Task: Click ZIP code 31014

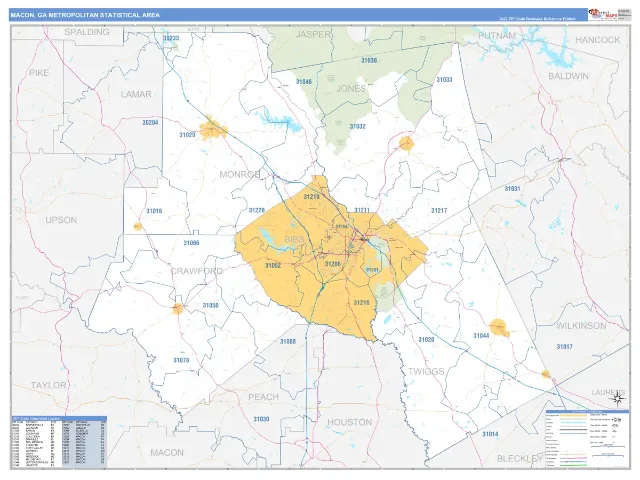Action: 490,434
